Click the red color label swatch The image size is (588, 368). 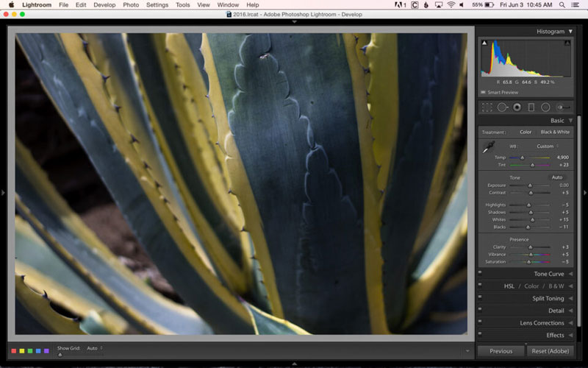(14, 351)
